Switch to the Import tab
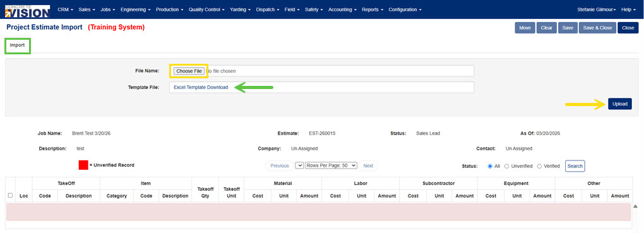The image size is (644, 233). click(x=18, y=45)
